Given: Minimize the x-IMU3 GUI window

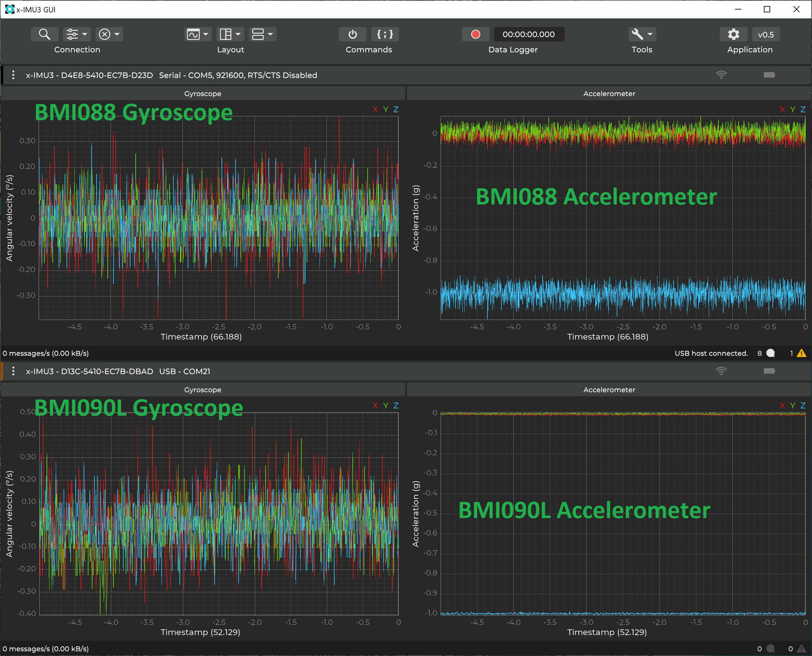Looking at the screenshot, I should coord(738,9).
